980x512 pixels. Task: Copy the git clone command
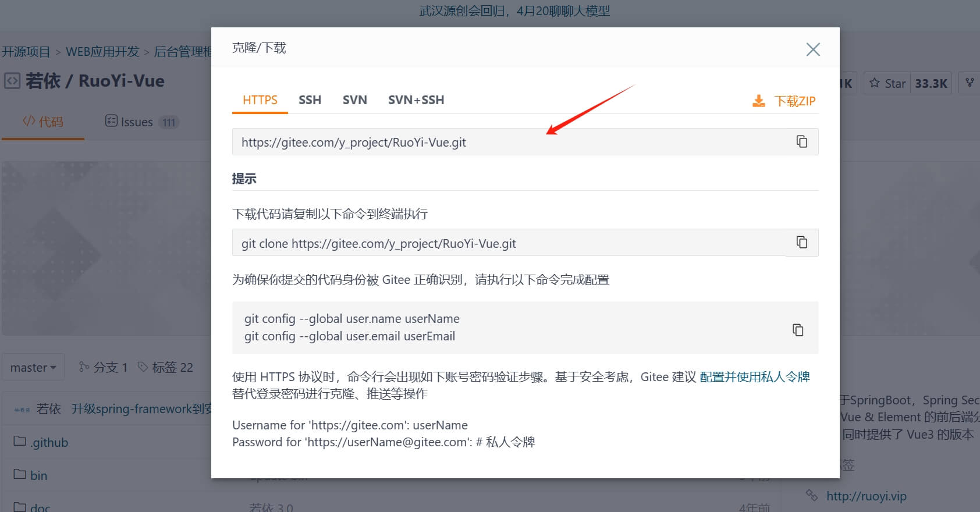point(801,242)
